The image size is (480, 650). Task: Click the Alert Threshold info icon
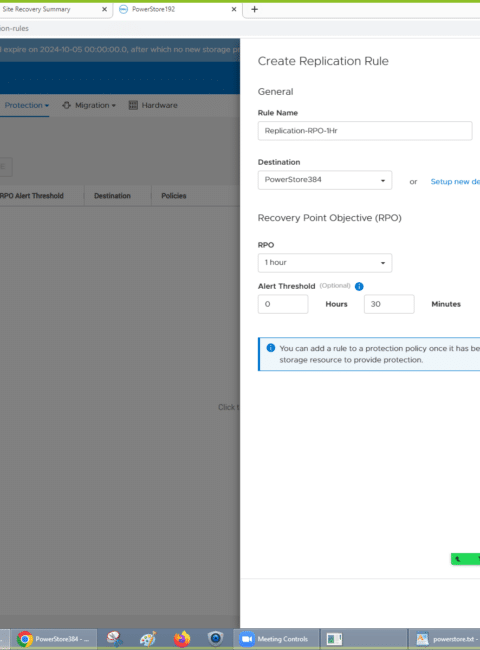(359, 286)
